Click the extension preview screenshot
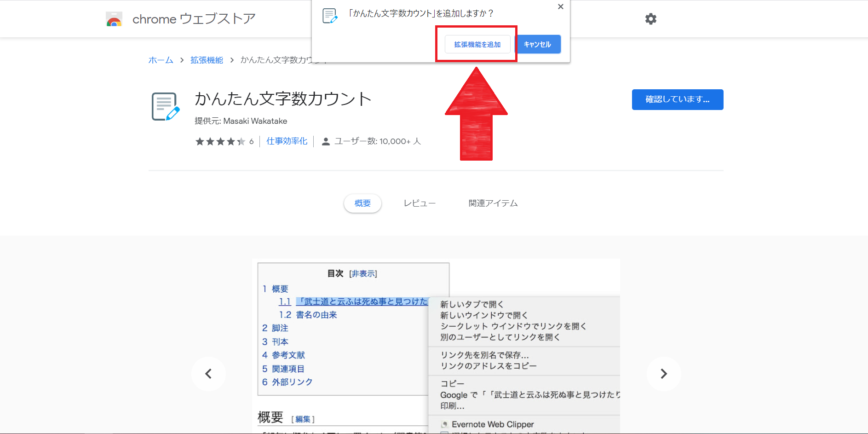The image size is (868, 434). point(436,346)
